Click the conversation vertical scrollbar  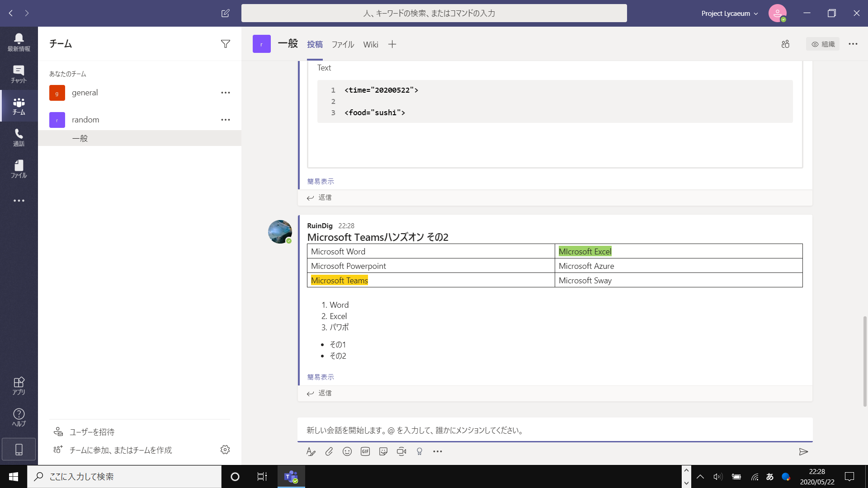(x=864, y=361)
